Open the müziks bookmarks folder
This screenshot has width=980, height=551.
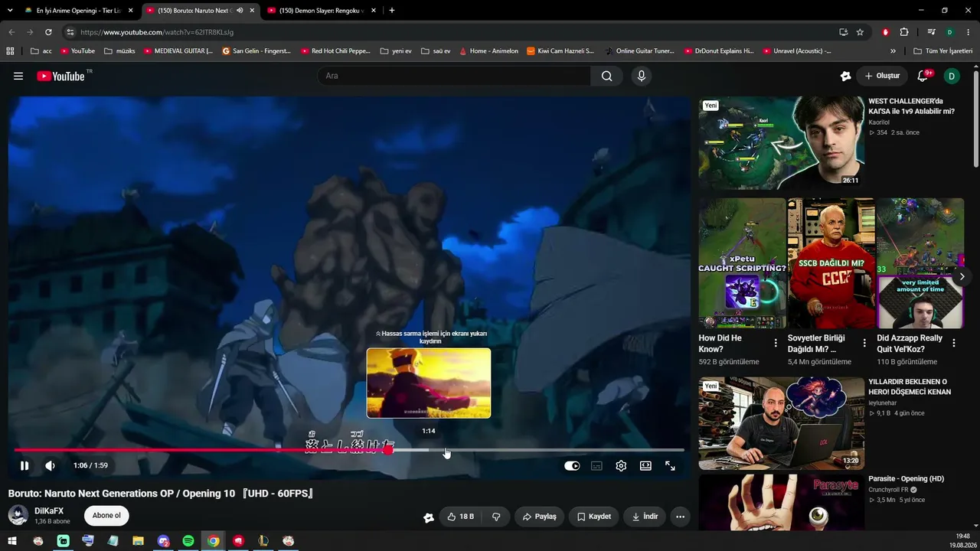click(x=119, y=51)
